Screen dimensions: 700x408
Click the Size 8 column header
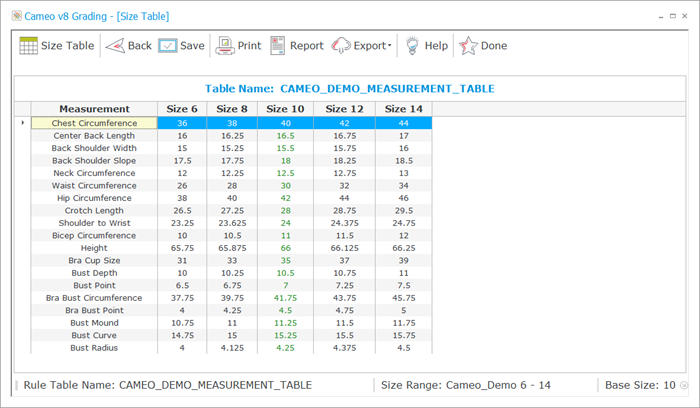click(232, 109)
